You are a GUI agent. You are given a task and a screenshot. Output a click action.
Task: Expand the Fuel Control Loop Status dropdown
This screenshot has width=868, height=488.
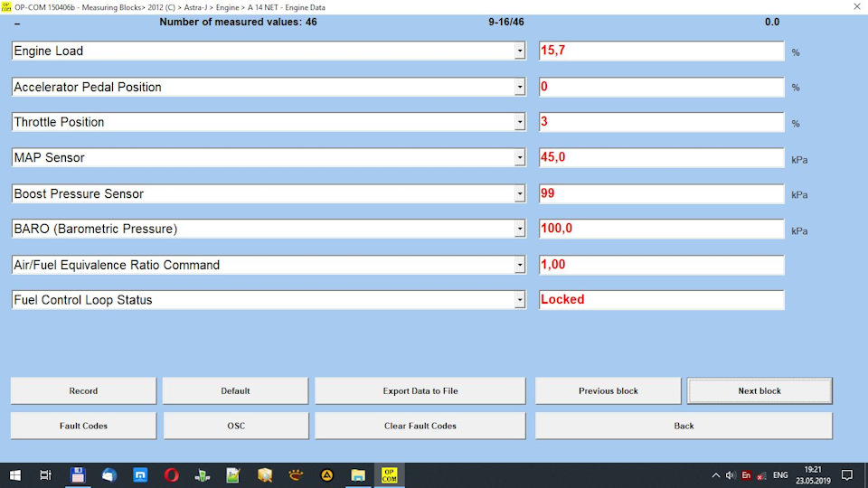[520, 300]
